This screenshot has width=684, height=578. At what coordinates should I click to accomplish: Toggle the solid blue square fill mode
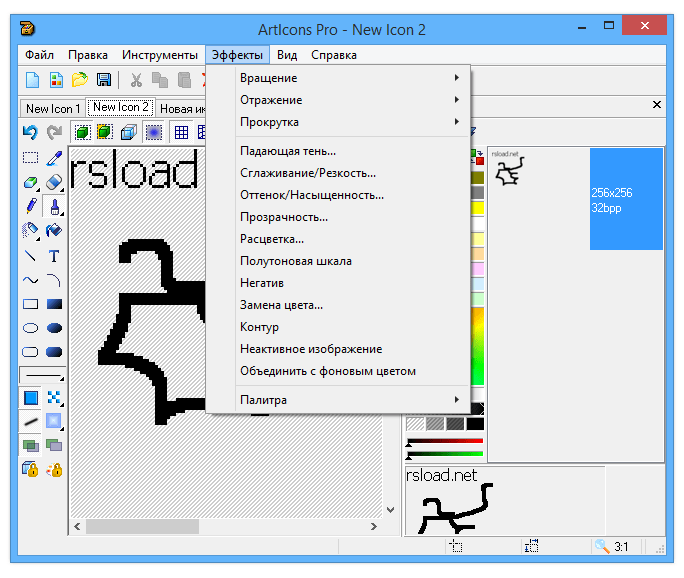[x=31, y=398]
